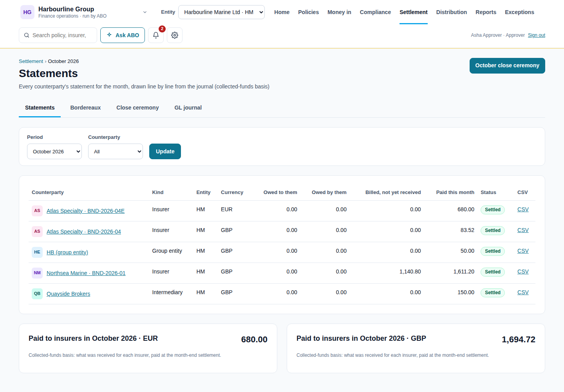Go to the Home menu
The width and height of the screenshot is (564, 392).
point(282,12)
